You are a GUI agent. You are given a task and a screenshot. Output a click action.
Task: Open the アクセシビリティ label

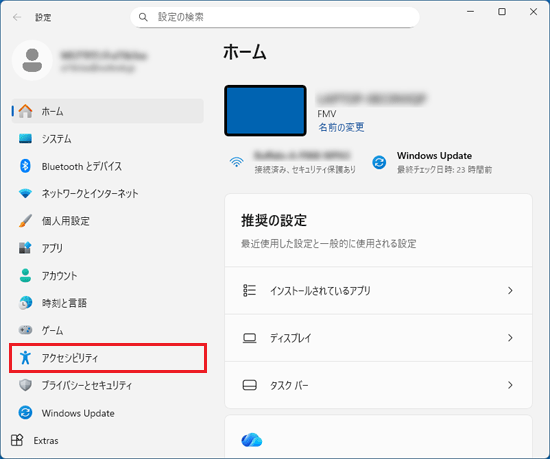coord(70,358)
